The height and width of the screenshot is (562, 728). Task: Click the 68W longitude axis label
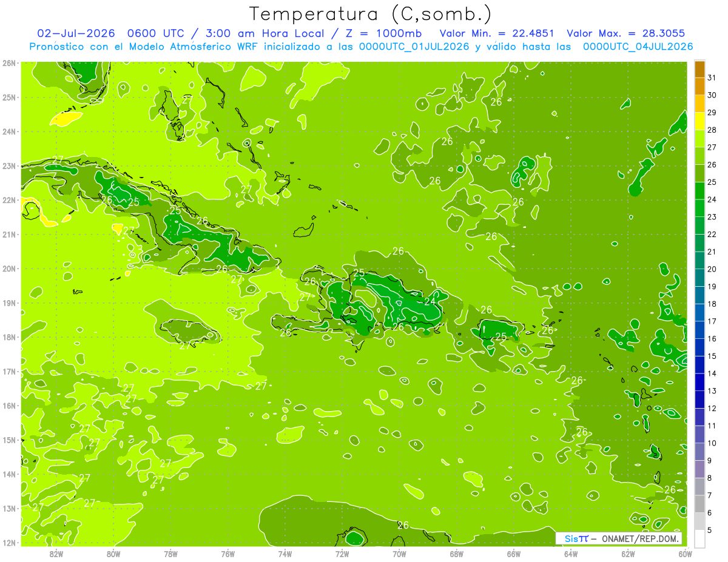click(456, 554)
